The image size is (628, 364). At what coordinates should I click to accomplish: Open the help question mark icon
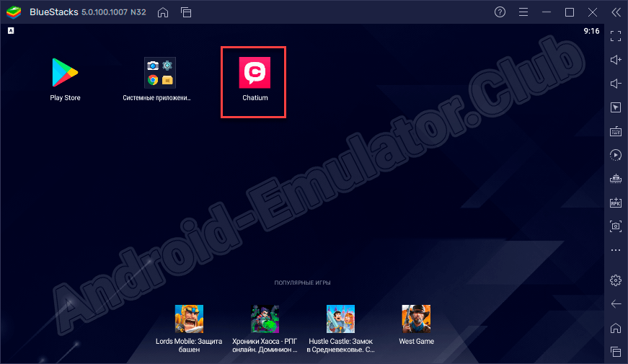500,12
